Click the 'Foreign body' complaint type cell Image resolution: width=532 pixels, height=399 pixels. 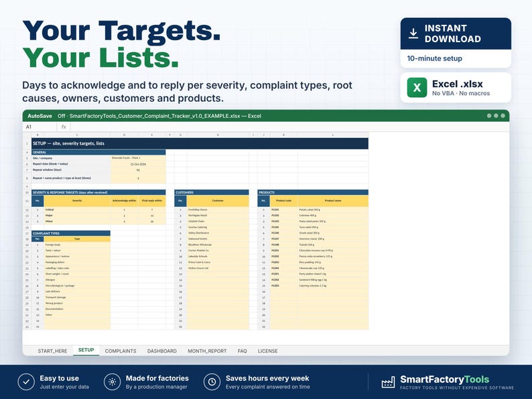click(77, 245)
